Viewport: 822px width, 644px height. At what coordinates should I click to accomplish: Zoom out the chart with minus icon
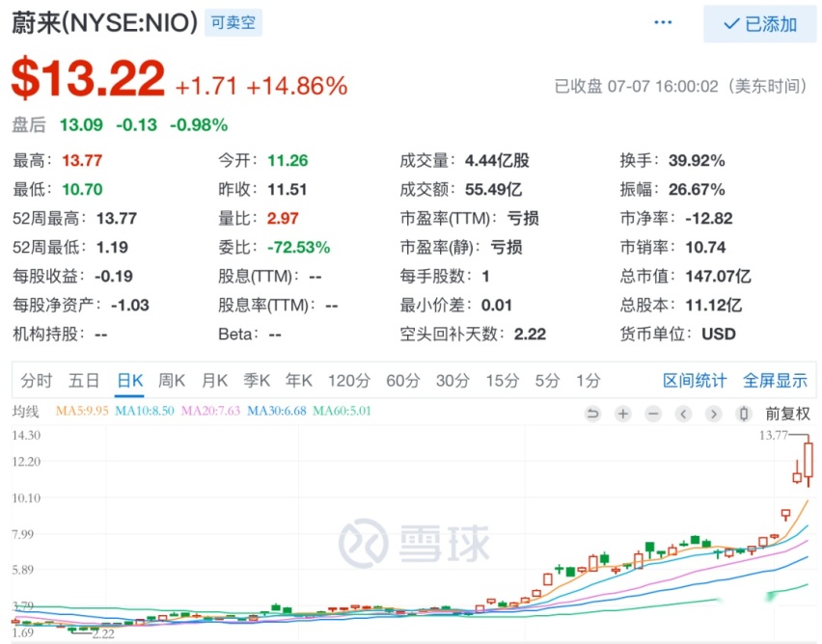point(653,414)
